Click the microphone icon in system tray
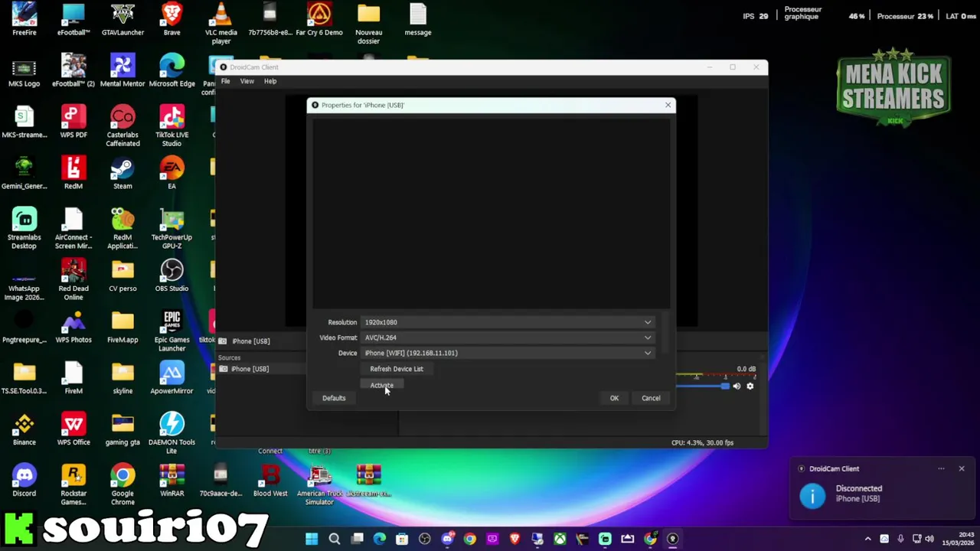Screen dimensions: 980x551 (x=900, y=539)
